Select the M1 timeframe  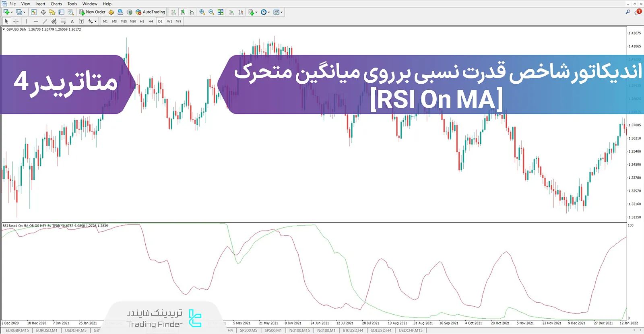click(x=105, y=21)
